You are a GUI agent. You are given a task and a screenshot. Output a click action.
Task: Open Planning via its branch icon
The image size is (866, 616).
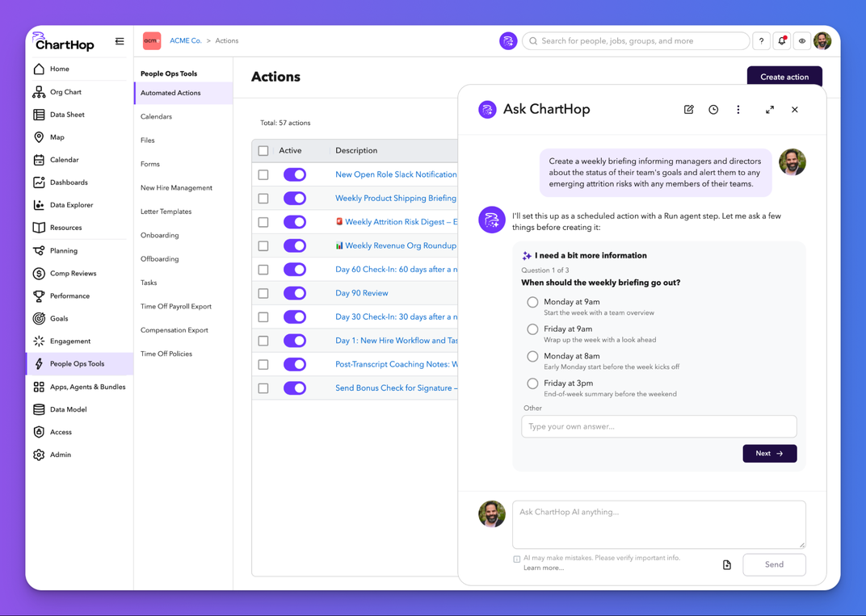pyautogui.click(x=39, y=251)
